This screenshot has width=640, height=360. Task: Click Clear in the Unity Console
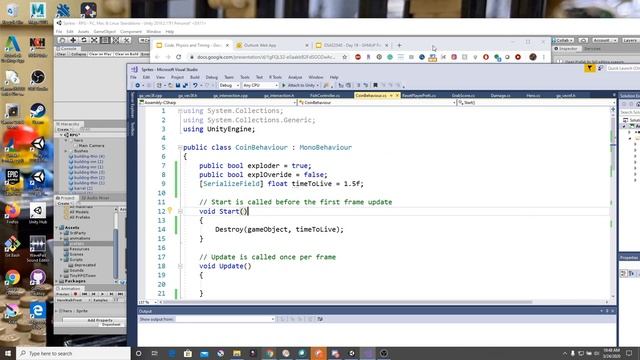[x=61, y=54]
